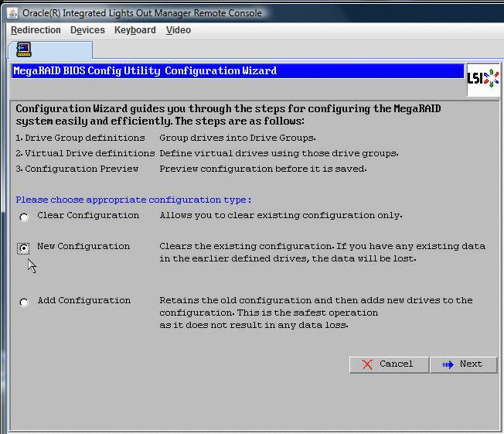Click the MegaRAID BIOS Config Utility title bar
The image size is (504, 434).
pyautogui.click(x=238, y=70)
